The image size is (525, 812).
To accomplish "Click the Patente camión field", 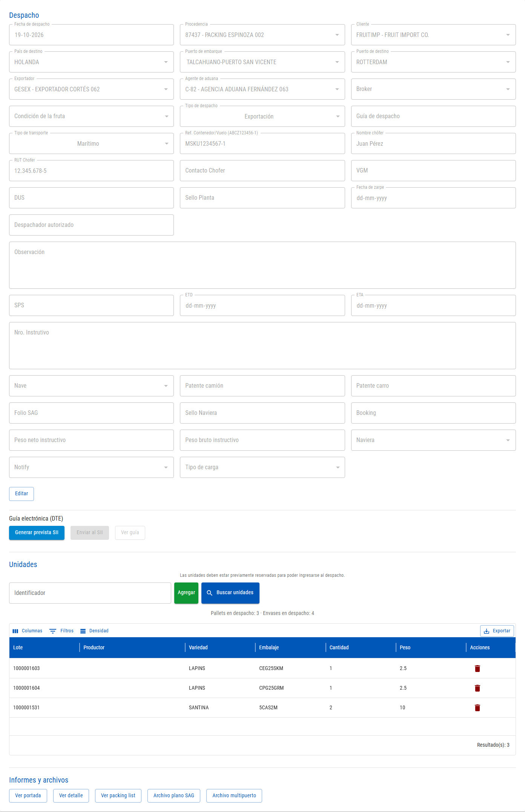I will [x=262, y=386].
